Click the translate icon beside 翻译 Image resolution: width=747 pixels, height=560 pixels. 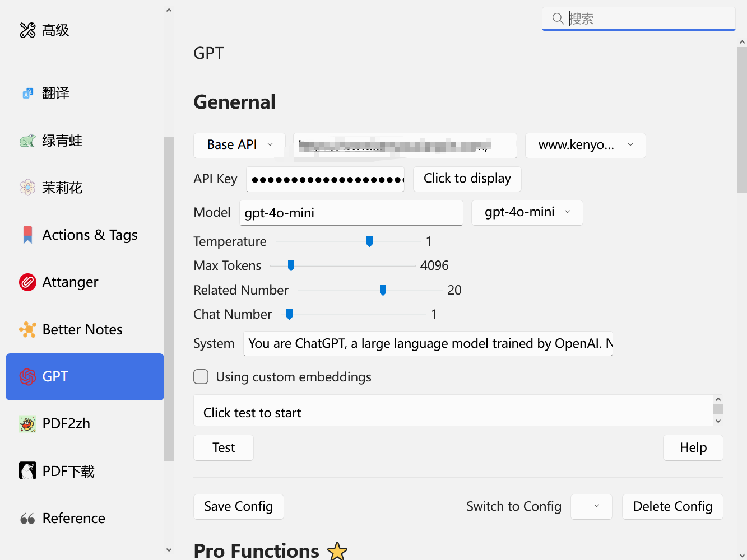click(x=27, y=93)
